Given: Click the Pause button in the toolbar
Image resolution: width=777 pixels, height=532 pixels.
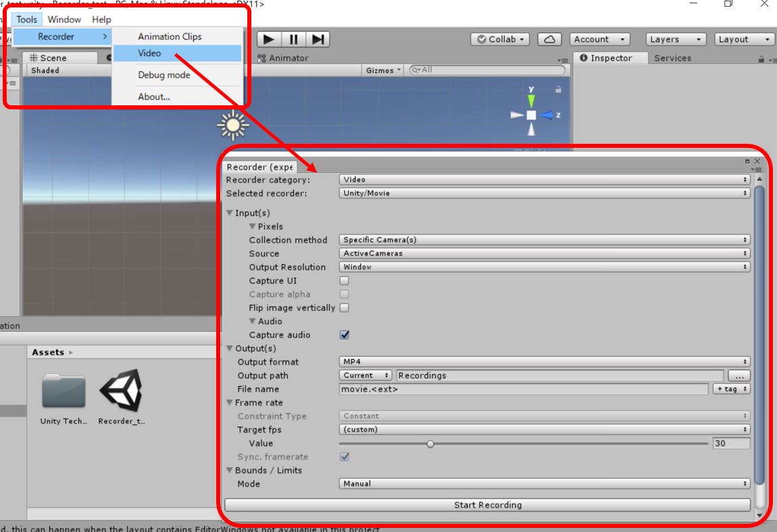Looking at the screenshot, I should tap(294, 39).
